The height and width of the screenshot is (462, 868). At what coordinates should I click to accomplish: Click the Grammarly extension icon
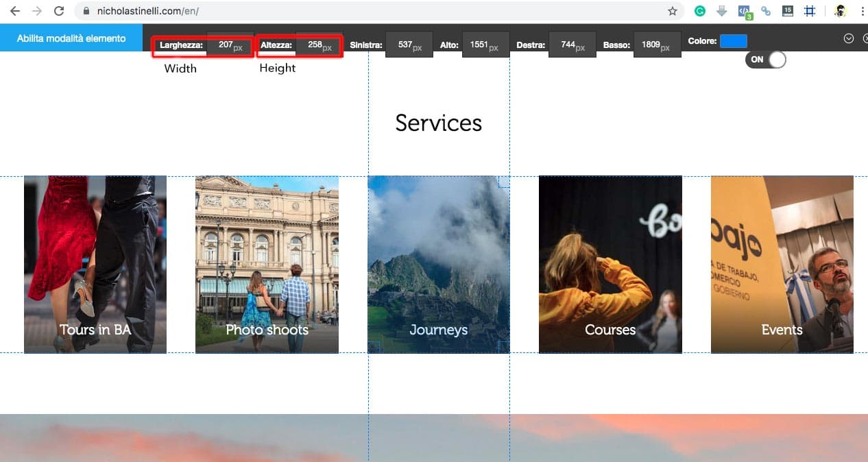(x=700, y=11)
